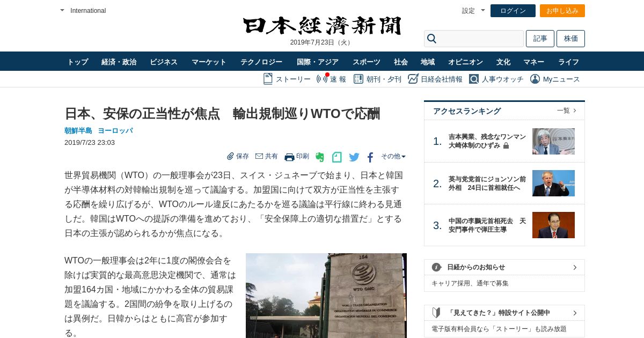Click the ログイン button
The height and width of the screenshot is (338, 644).
click(x=513, y=11)
